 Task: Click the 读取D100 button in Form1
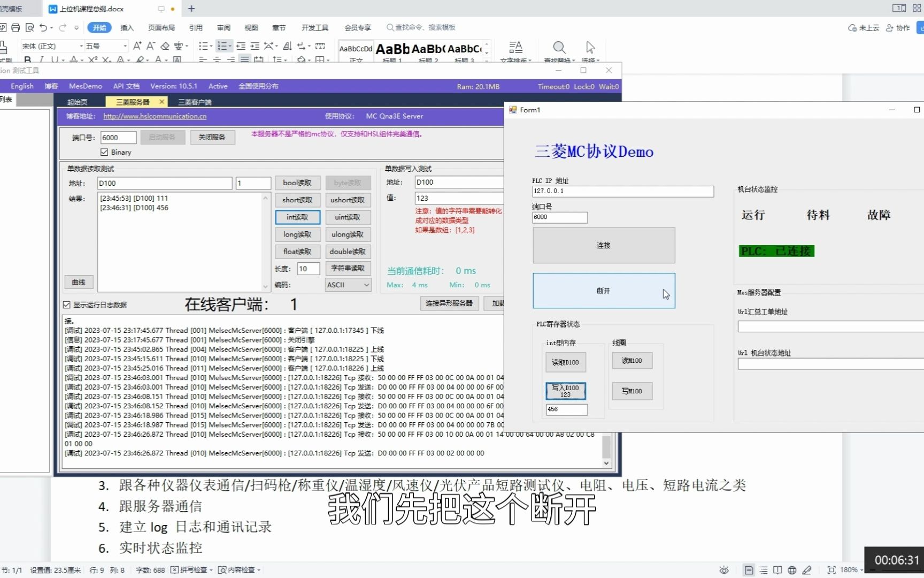coord(566,362)
